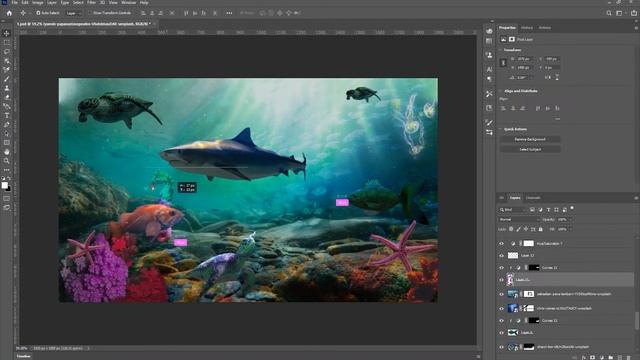640x360 pixels.
Task: Toggle the Auto-Select checkbox
Action: coord(38,13)
